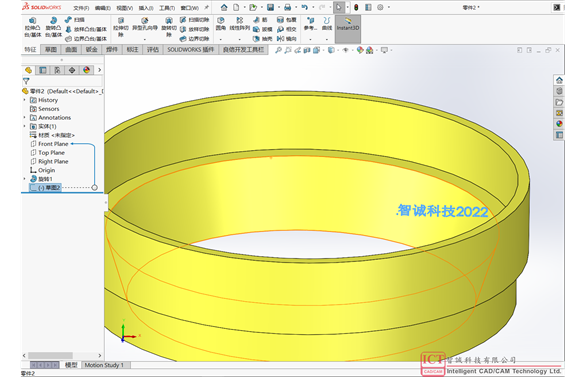Select the 扫描切除 swept cut tool
This screenshot has width=584, height=377.
click(x=194, y=20)
